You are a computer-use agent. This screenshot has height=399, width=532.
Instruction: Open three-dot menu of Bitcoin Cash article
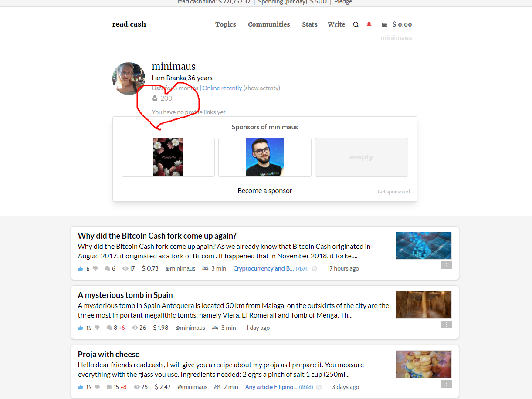pos(446,265)
